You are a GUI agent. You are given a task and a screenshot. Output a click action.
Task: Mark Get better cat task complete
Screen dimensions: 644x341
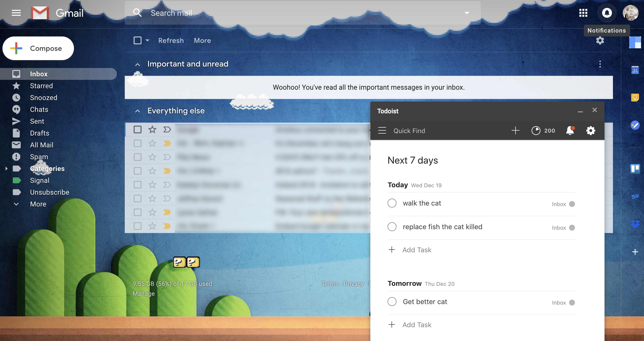tap(392, 302)
